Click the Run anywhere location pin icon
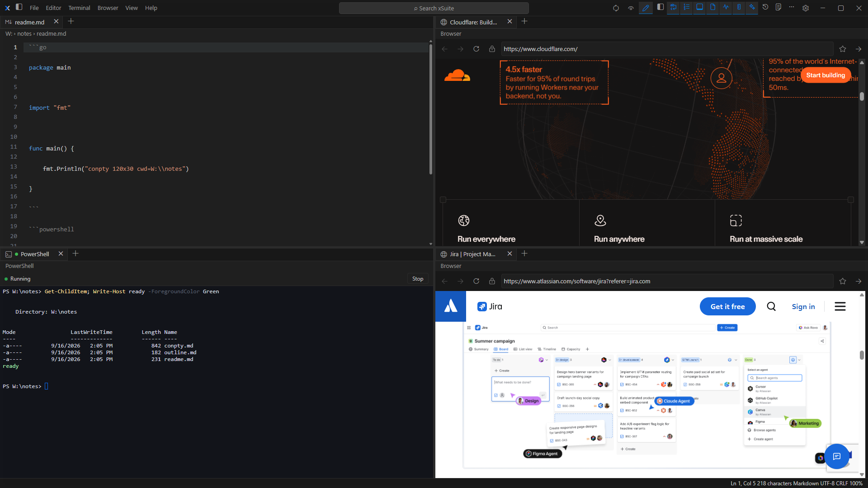The image size is (868, 488). (x=600, y=221)
